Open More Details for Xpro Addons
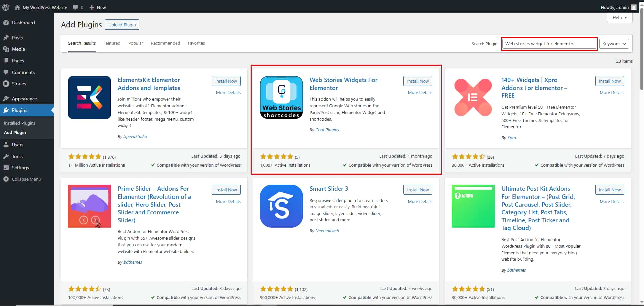 pyautogui.click(x=612, y=92)
